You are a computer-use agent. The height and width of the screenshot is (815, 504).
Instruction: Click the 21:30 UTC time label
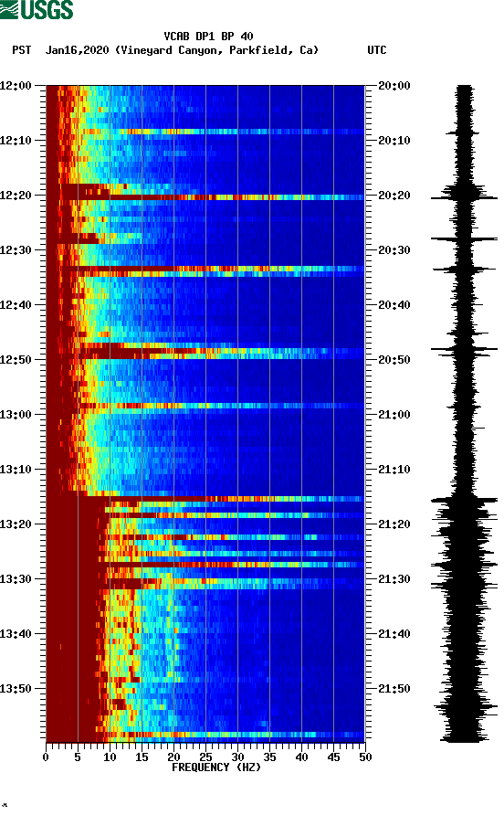pos(394,579)
